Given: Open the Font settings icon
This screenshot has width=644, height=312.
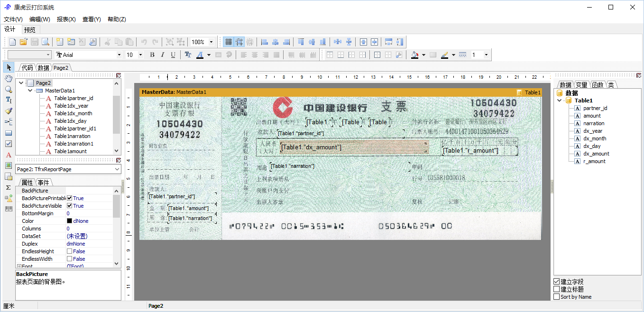Looking at the screenshot, I should 188,55.
